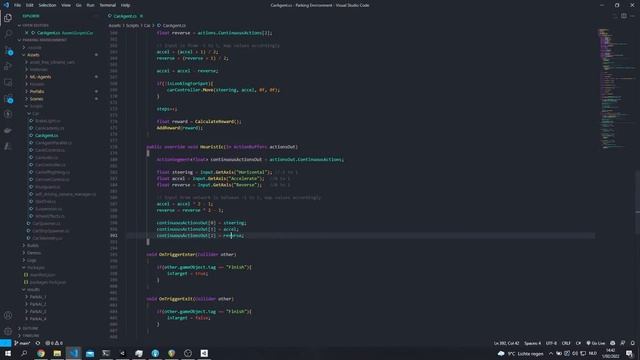Open the Search view in activity bar

pyautogui.click(x=8, y=34)
